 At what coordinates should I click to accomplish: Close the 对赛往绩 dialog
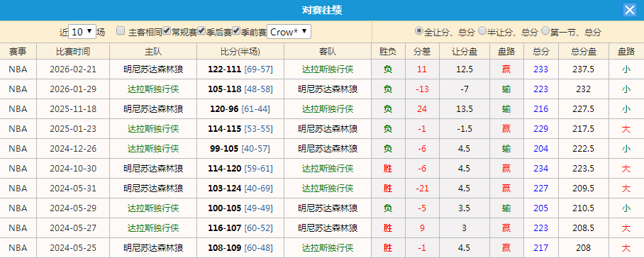click(x=629, y=10)
